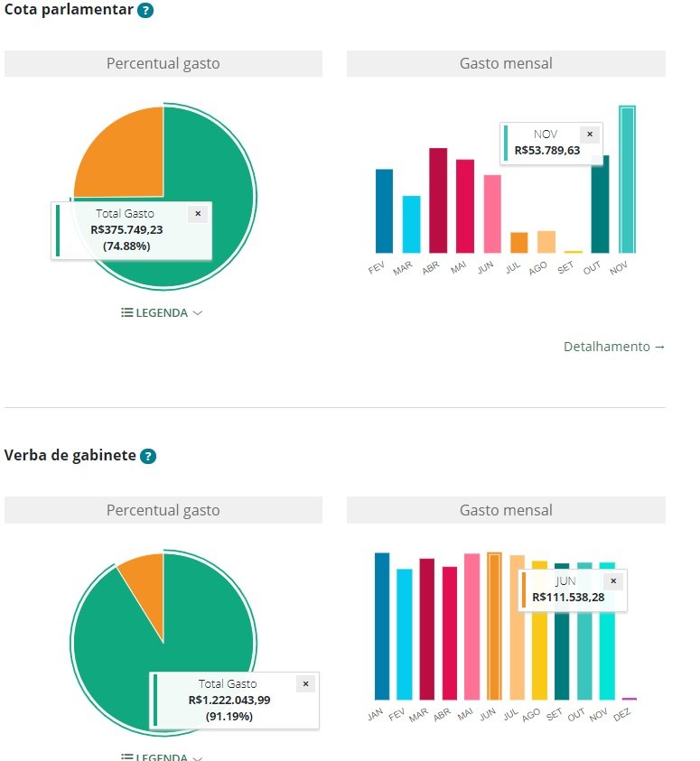
Task: Close the Total Gasto R$1.222.043,99 tooltip
Action: 305,683
